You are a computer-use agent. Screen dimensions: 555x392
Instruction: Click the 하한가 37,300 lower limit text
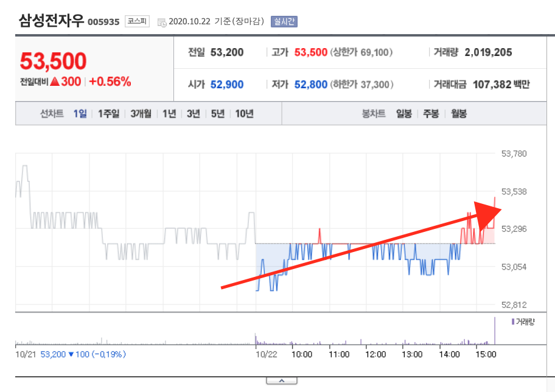(x=361, y=85)
